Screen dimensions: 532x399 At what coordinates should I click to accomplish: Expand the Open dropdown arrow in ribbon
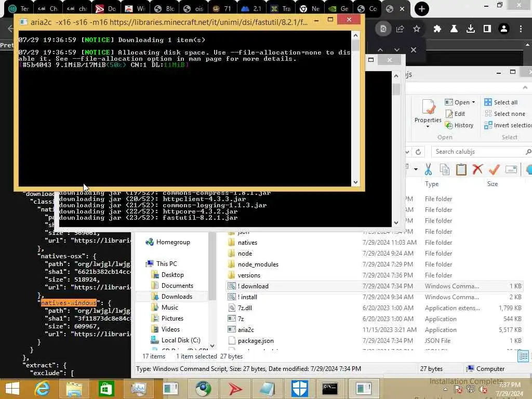coord(473,102)
